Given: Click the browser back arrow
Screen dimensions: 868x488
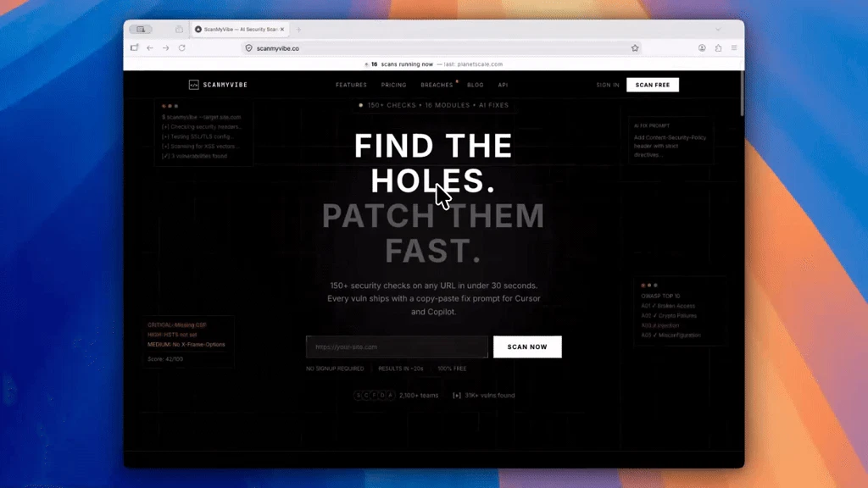Looking at the screenshot, I should 150,48.
